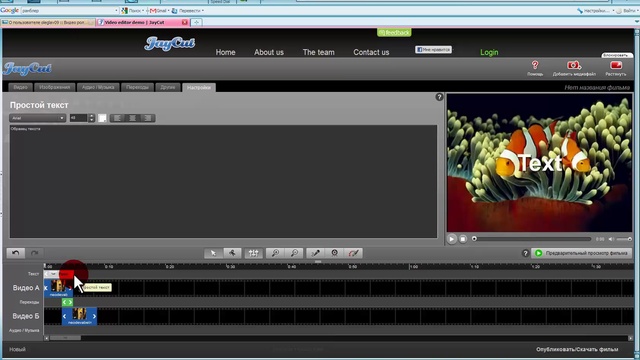This screenshot has width=640, height=360.
Task: Click the Redo arrow button
Action: [x=35, y=253]
